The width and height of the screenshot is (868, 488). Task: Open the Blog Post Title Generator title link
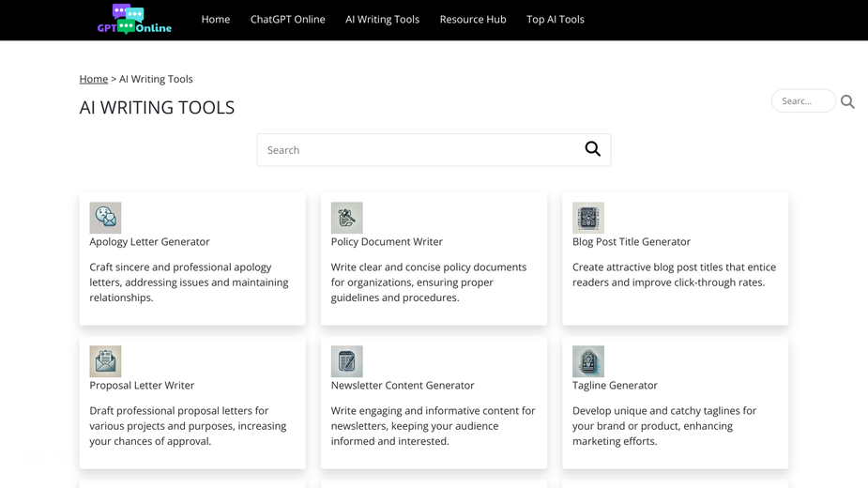[x=632, y=242]
